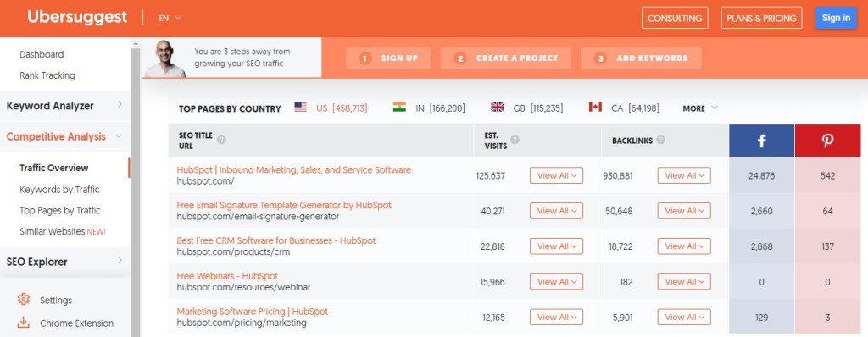Screen dimensions: 868x337
Task: Click the sidebar scrollbar up arrow
Action: pos(136,43)
